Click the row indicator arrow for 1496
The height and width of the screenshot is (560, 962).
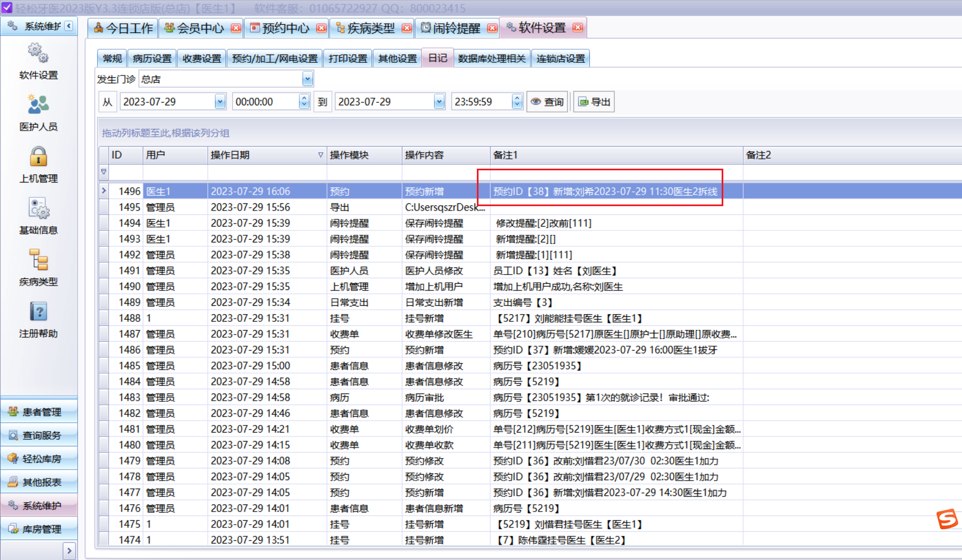click(x=104, y=191)
